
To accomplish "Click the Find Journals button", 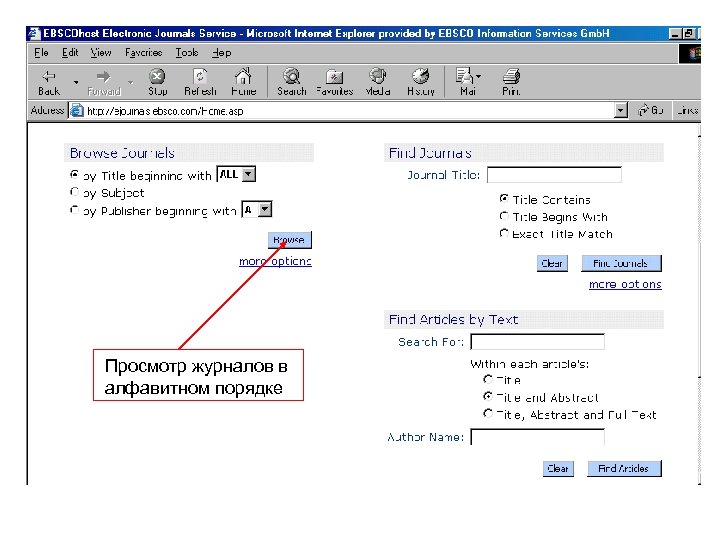I will point(621,264).
